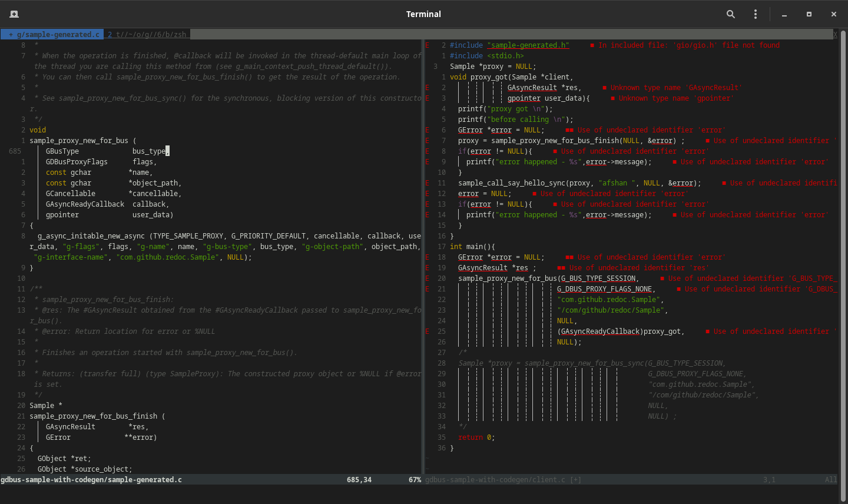Maximize the Terminal window
Screen dimensions: 848x504
coord(809,14)
